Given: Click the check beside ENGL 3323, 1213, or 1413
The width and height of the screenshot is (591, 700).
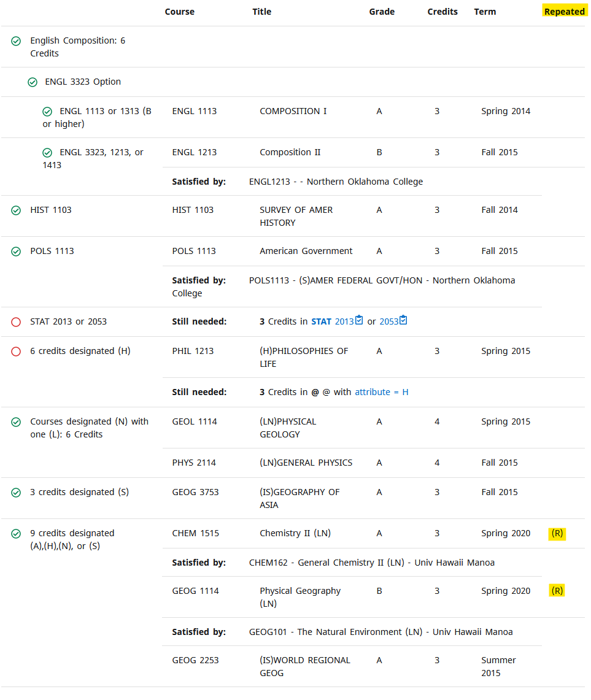Looking at the screenshot, I should (x=47, y=152).
